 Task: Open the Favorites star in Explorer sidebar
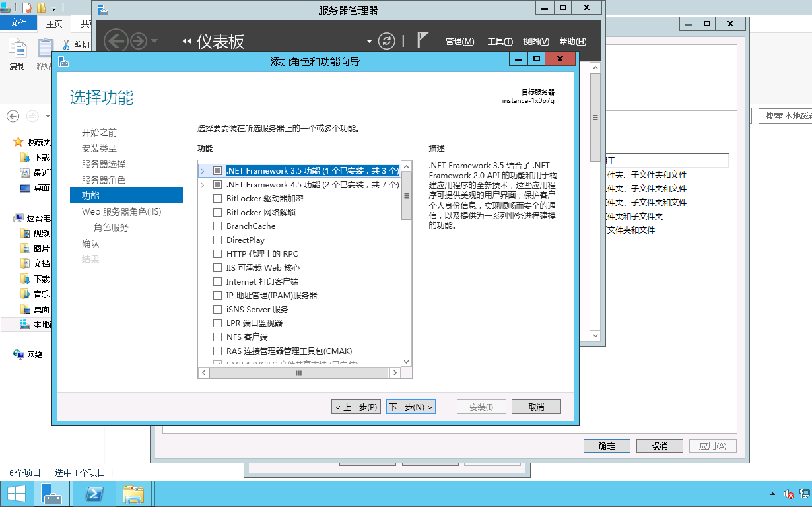click(x=18, y=142)
